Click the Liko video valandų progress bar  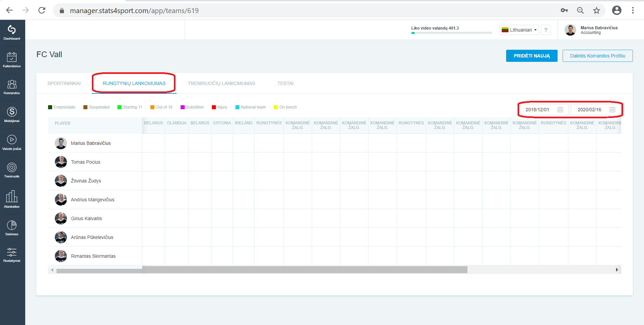tap(451, 33)
